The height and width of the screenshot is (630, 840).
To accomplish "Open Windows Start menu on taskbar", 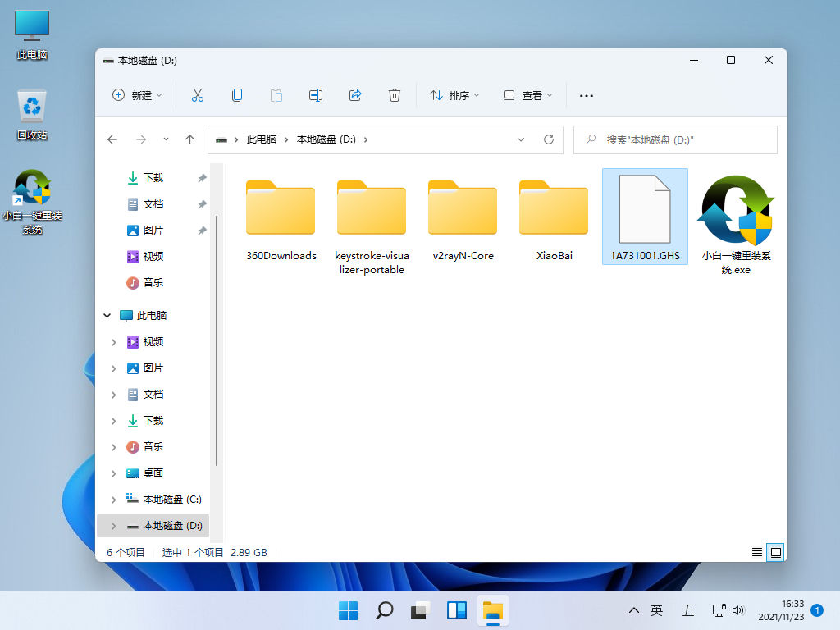I will point(348,609).
